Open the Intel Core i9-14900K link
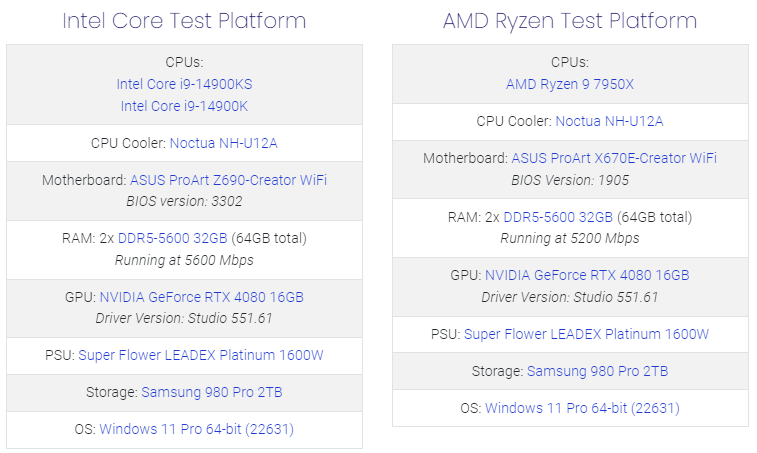Viewport: 757px width, 453px height. pos(184,106)
